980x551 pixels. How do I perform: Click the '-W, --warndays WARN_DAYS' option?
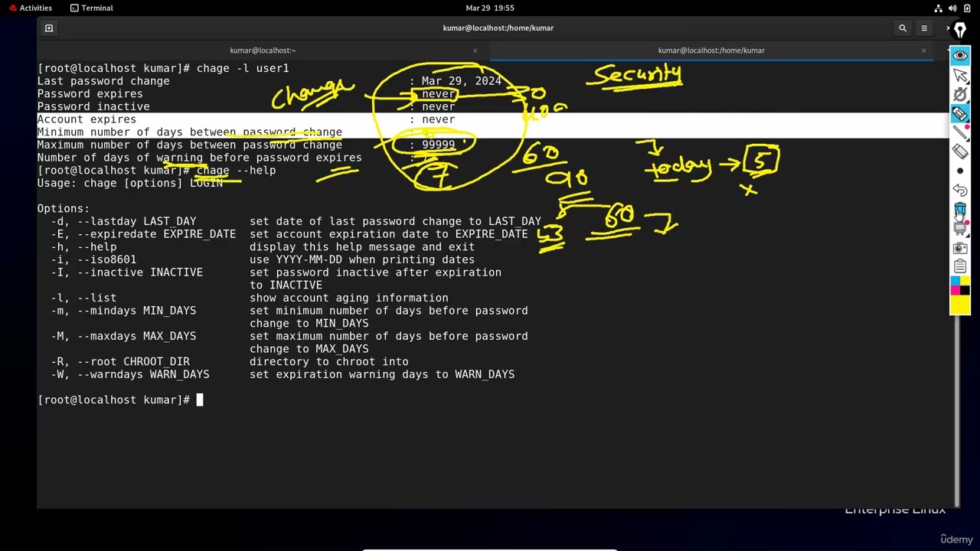point(130,374)
